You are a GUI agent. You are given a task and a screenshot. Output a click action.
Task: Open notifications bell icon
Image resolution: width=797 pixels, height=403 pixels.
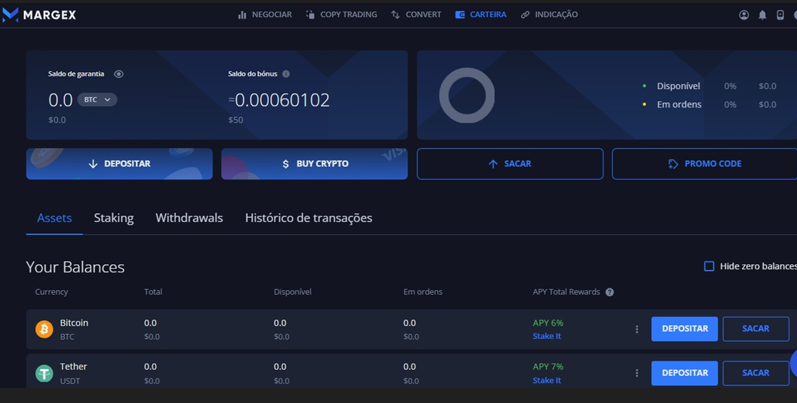762,15
